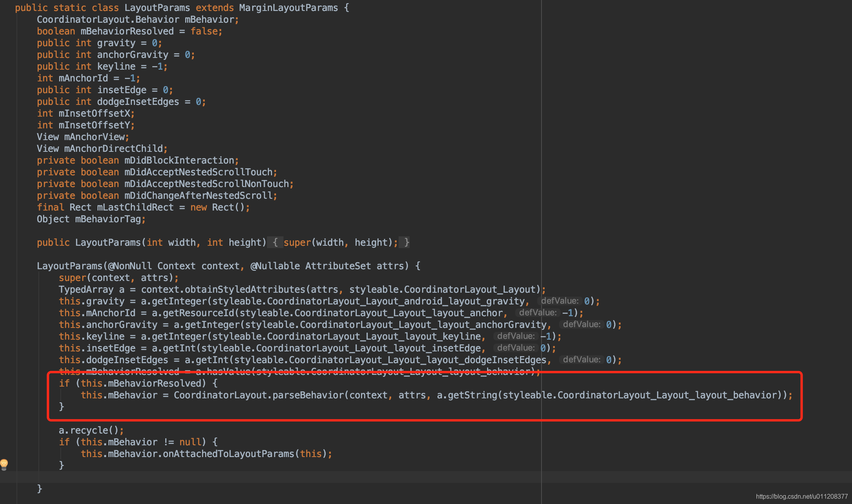The height and width of the screenshot is (504, 852).
Task: Click 'mInsetOffsetX' field
Action: point(94,113)
